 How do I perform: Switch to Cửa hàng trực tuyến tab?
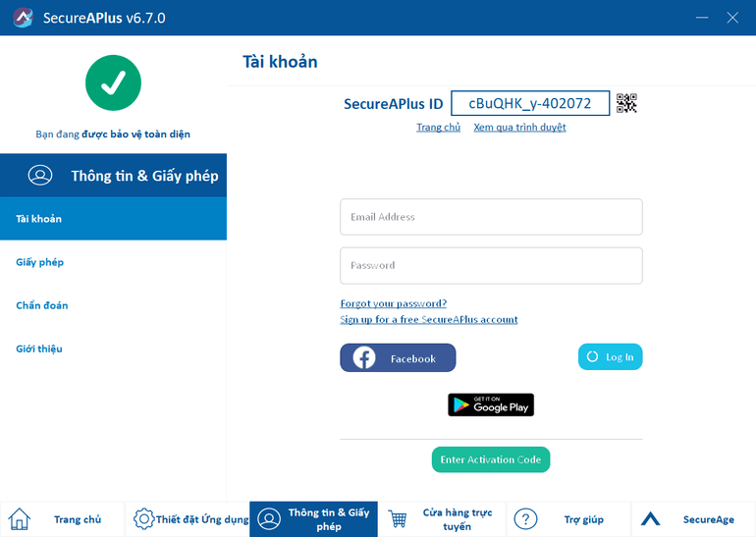click(442, 519)
